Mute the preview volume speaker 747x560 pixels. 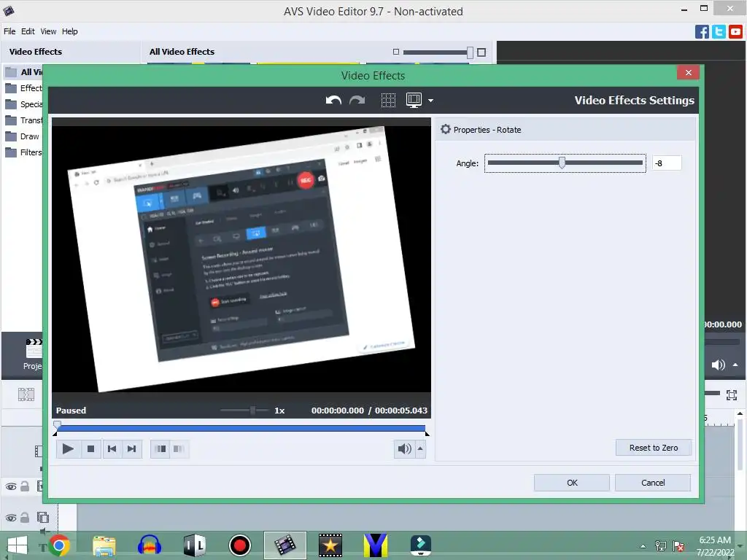(x=404, y=448)
